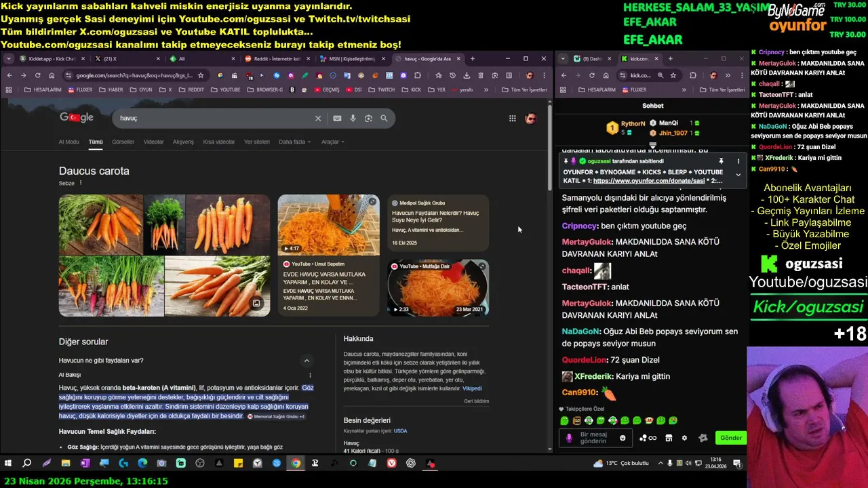Switch to the 'Alışveriş' tab
868x488 pixels.
[x=183, y=142]
